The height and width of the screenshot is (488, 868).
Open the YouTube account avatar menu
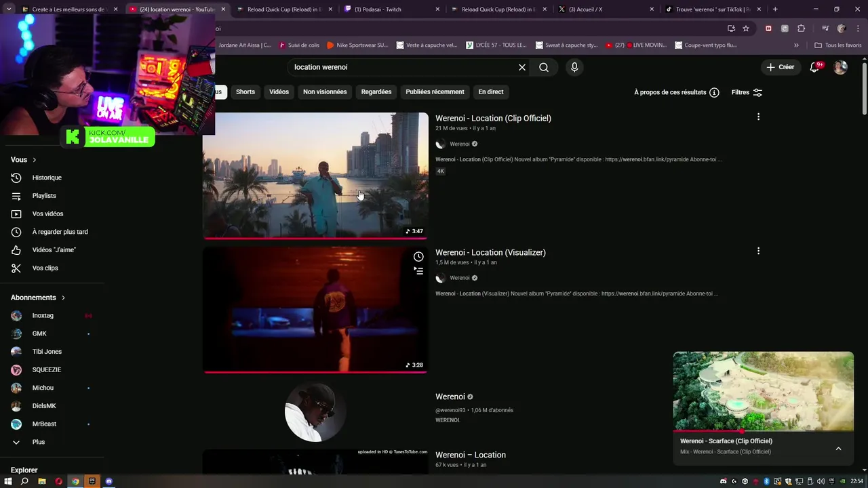point(840,67)
